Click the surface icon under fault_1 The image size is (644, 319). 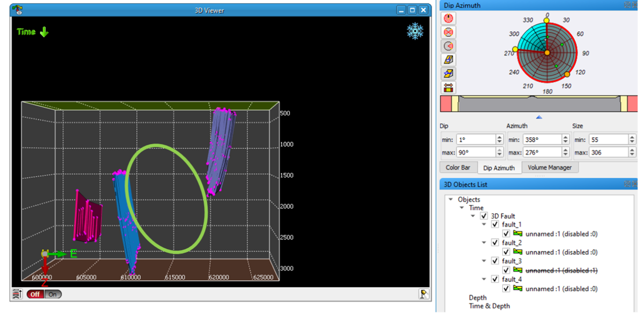tap(518, 234)
